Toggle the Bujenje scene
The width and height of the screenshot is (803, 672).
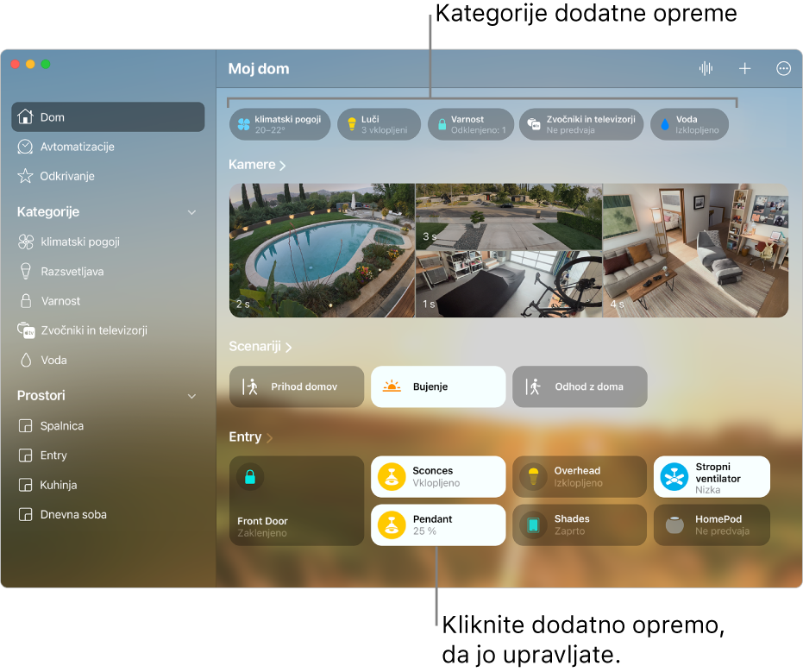pyautogui.click(x=438, y=386)
